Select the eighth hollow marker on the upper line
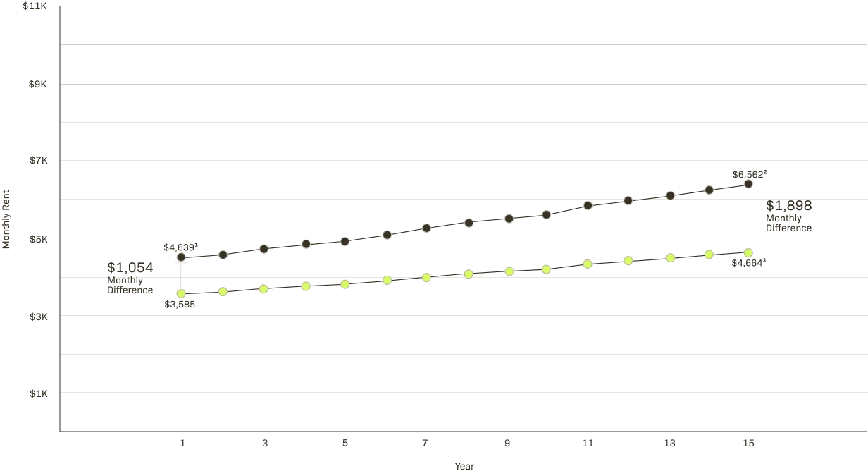Screen dimensions: 868x471 (468, 223)
